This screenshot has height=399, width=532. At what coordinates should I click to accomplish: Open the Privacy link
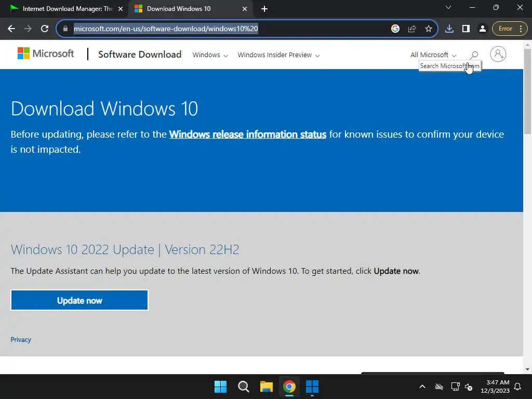21,340
